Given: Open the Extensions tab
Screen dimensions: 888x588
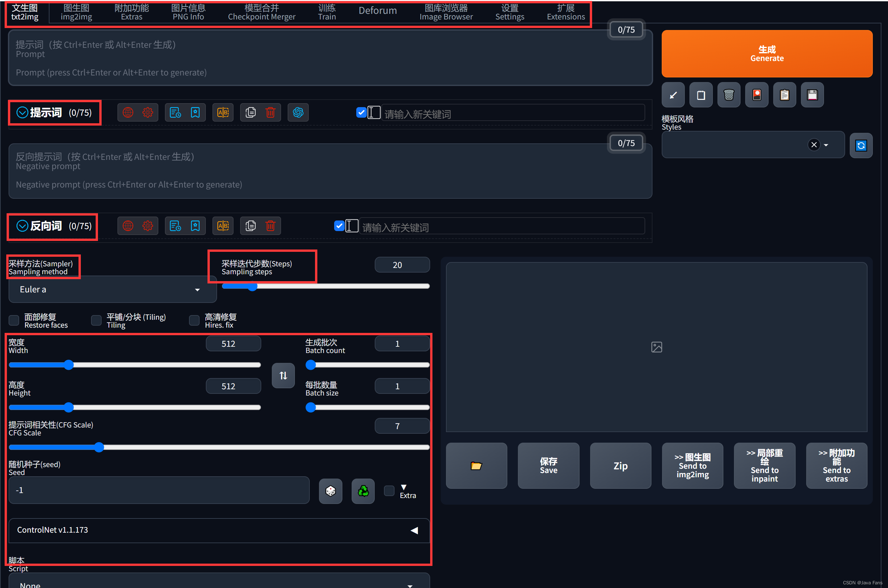Looking at the screenshot, I should pos(566,13).
